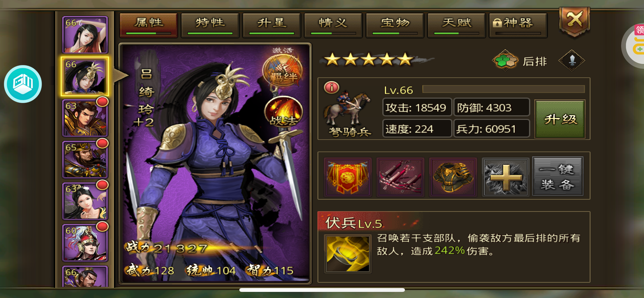The image size is (644, 298).
Task: Open the 羁绊 bond icon
Action: click(283, 70)
